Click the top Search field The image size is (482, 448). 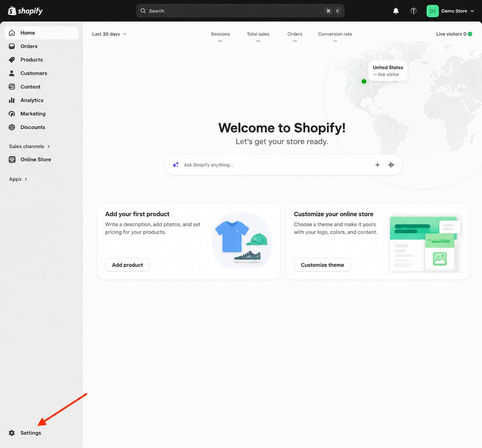point(240,11)
